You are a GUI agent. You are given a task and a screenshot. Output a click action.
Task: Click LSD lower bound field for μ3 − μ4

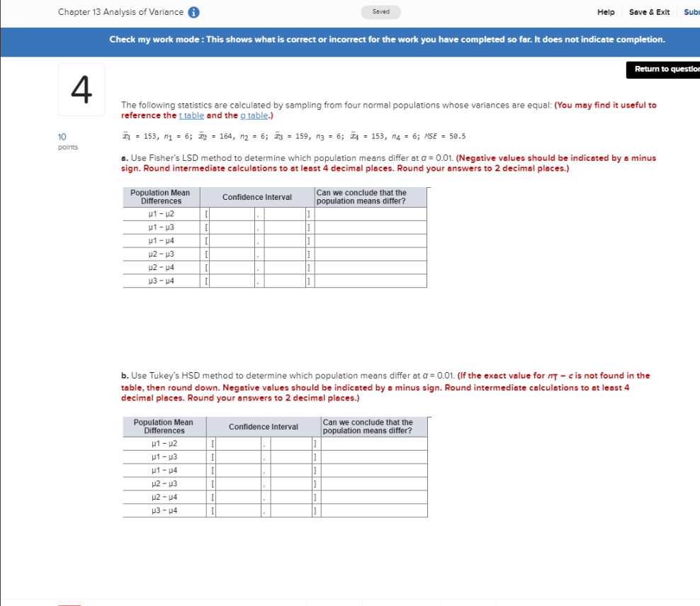coord(232,281)
